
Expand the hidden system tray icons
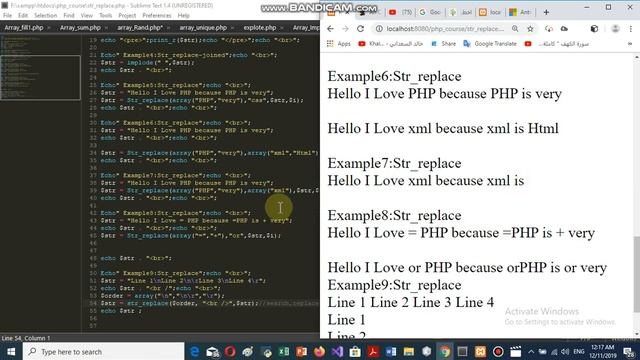531,351
